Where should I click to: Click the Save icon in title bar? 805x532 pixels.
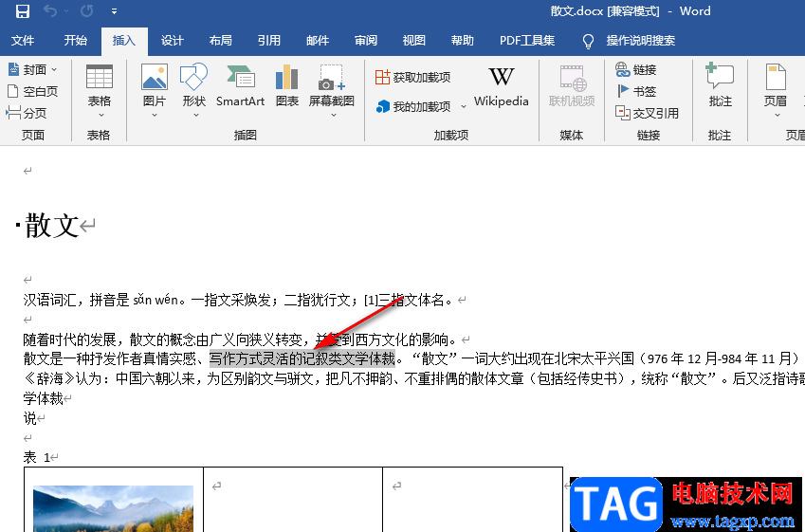[22, 10]
